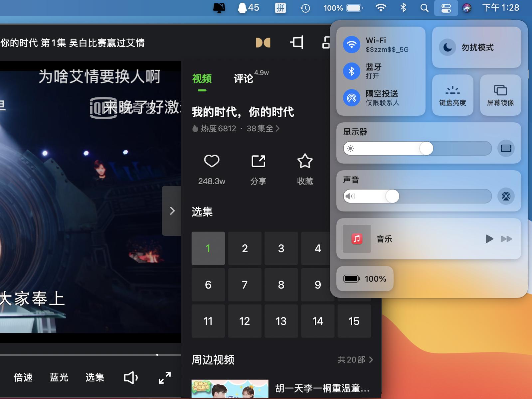The height and width of the screenshot is (399, 532).
Task: Toggle AirDrop 隔空投送 setting
Action: point(352,98)
